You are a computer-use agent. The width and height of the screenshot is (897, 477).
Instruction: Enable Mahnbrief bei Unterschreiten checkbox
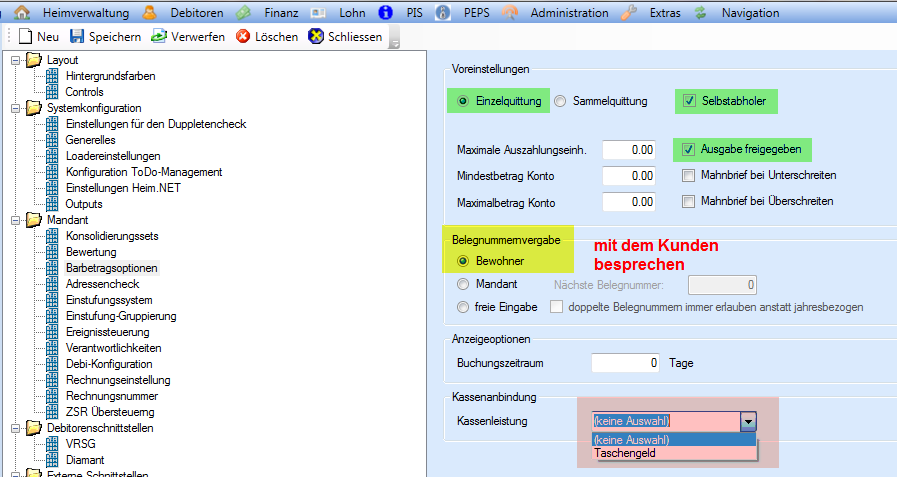(689, 176)
